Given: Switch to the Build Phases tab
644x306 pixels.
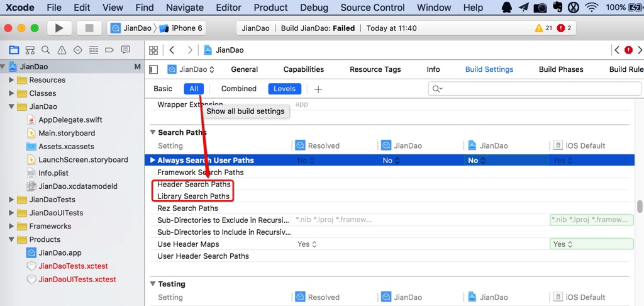Looking at the screenshot, I should [561, 69].
